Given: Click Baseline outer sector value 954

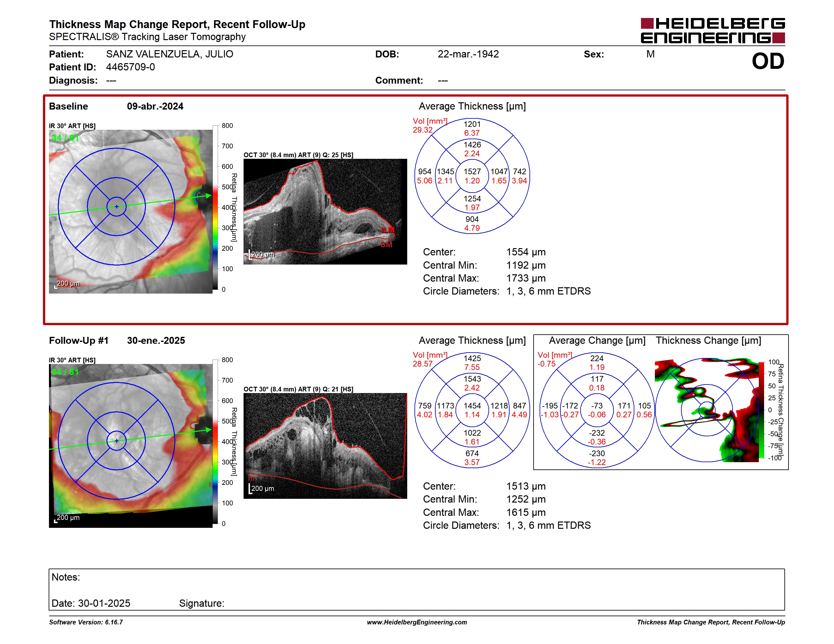Looking at the screenshot, I should 425,172.
